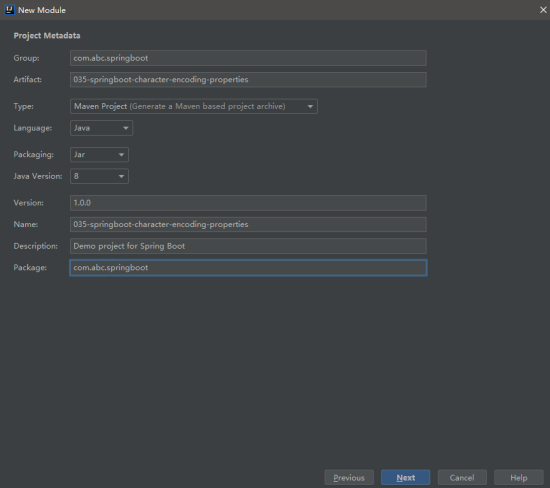Viewport: 550px width, 488px height.
Task: Click the focused Package input field
Action: (248, 268)
